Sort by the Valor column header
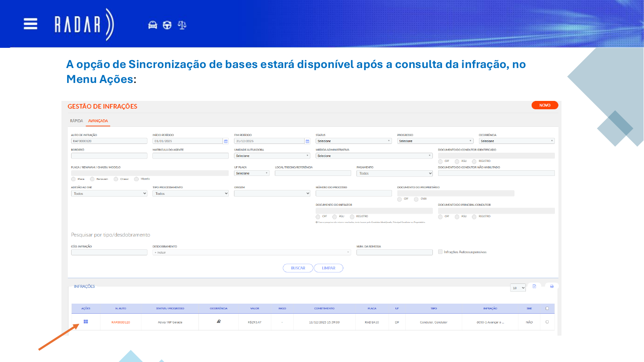Screen dimensions: 644x362 point(255,308)
